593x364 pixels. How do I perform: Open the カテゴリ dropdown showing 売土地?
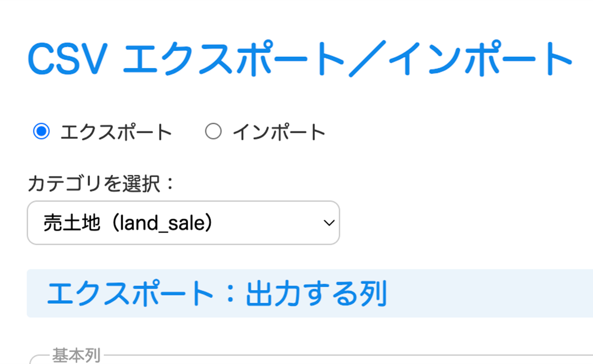click(183, 223)
